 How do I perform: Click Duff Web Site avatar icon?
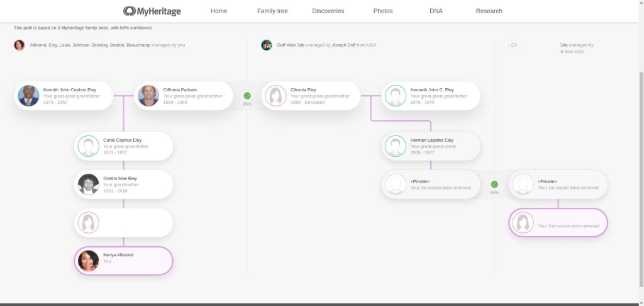[x=267, y=45]
